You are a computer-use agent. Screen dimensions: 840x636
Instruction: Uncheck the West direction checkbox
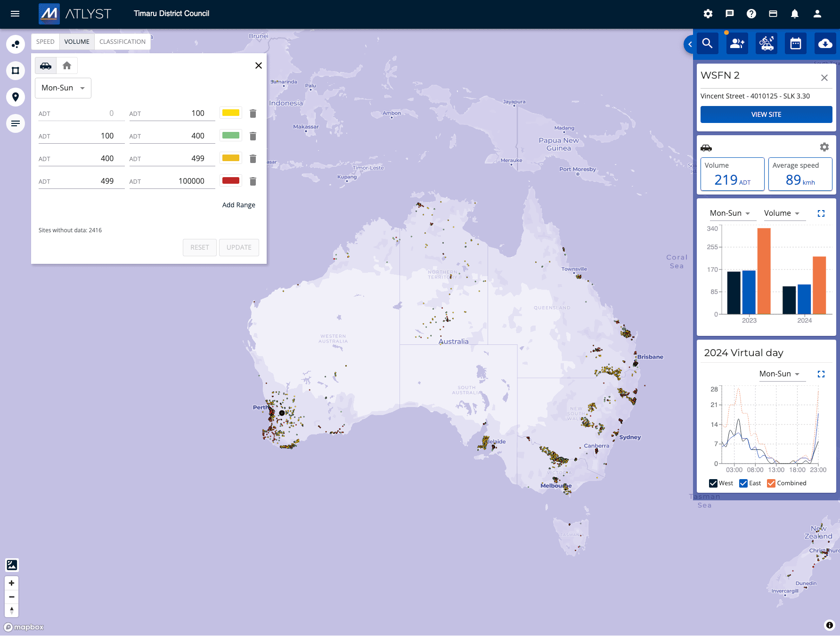713,483
